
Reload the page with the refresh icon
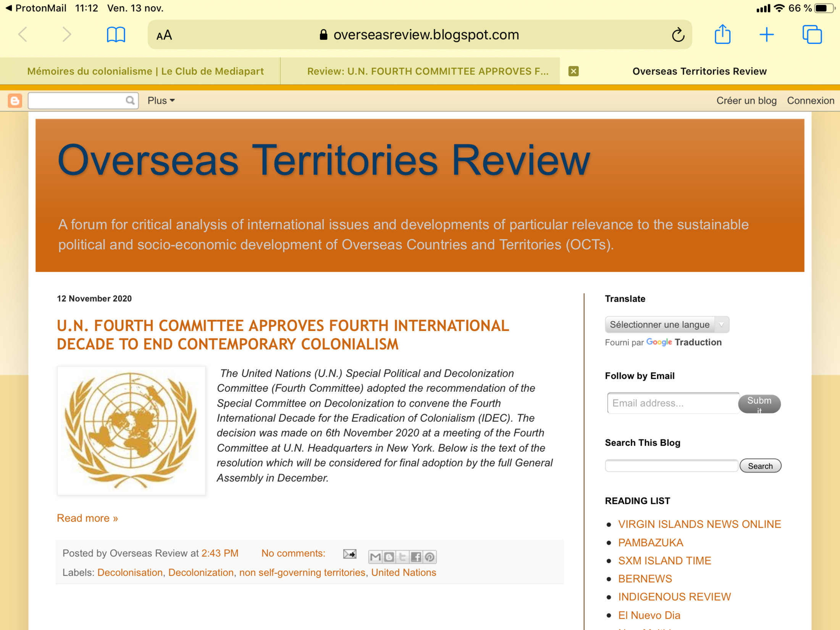tap(678, 35)
